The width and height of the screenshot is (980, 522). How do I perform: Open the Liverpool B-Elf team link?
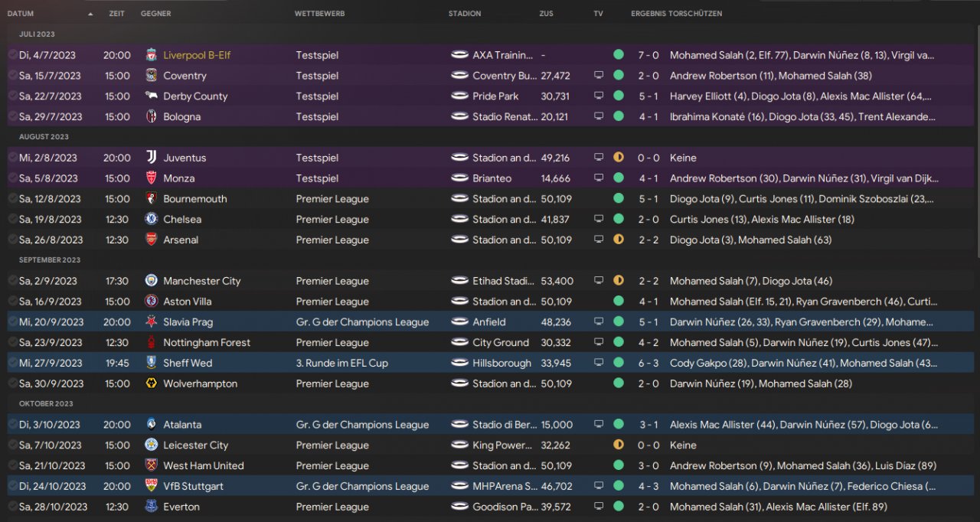click(x=197, y=55)
